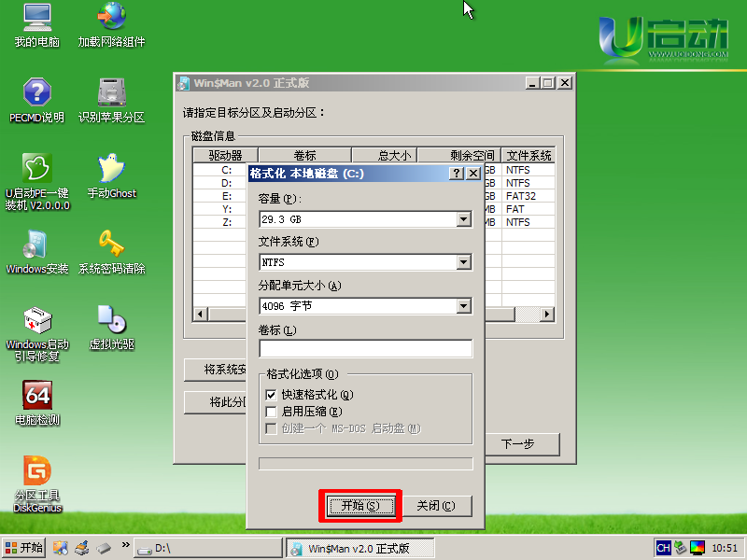Click the display color tray icon

point(698,548)
